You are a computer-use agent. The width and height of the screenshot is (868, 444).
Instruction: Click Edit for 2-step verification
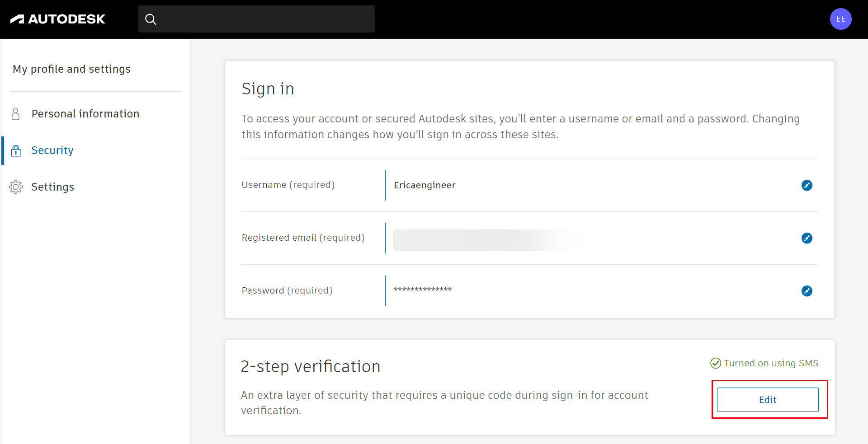coord(768,399)
